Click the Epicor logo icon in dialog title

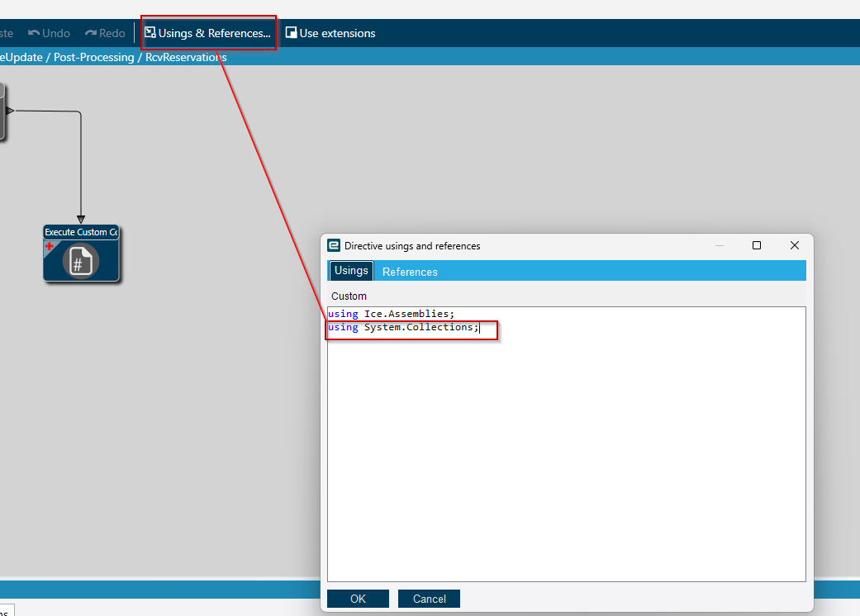pos(334,245)
